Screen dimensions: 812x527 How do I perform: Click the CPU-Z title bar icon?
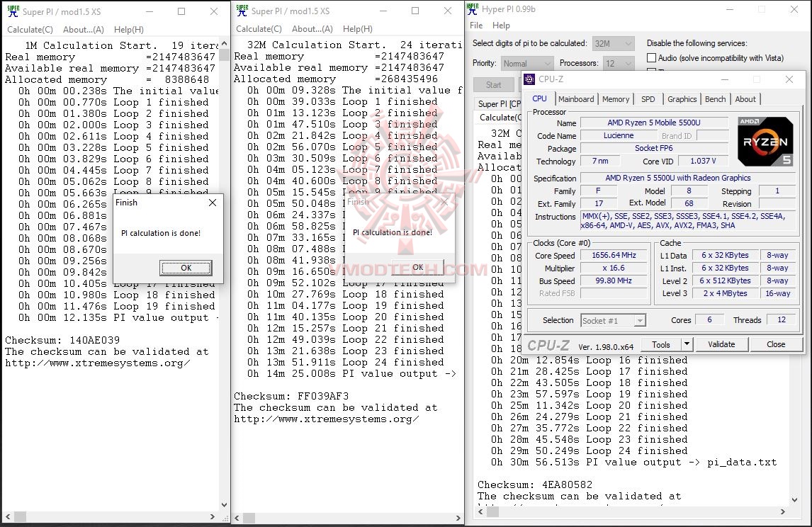(x=529, y=79)
